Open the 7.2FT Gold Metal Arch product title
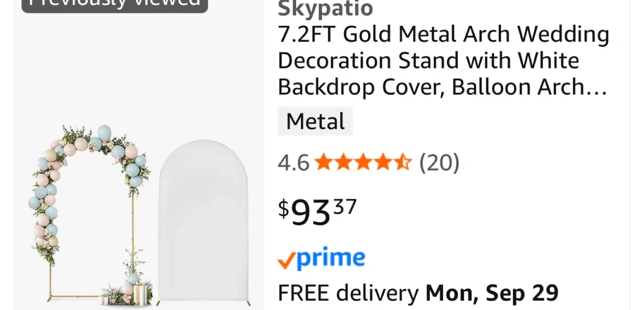Image resolution: width=644 pixels, height=310 pixels. [443, 61]
